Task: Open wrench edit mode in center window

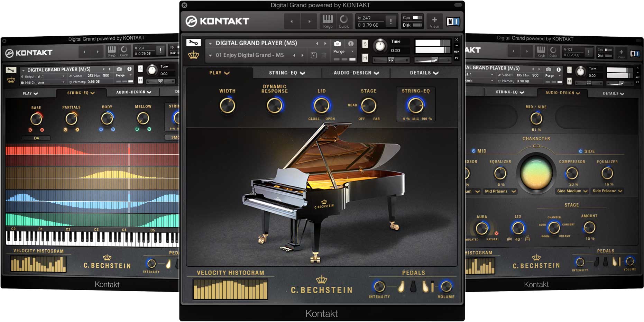Action: click(193, 43)
